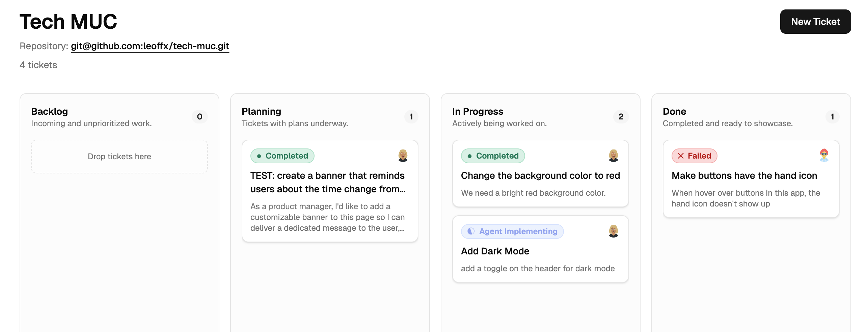Click the green dot in the Completed badge
This screenshot has height=332, width=868.
tap(259, 156)
